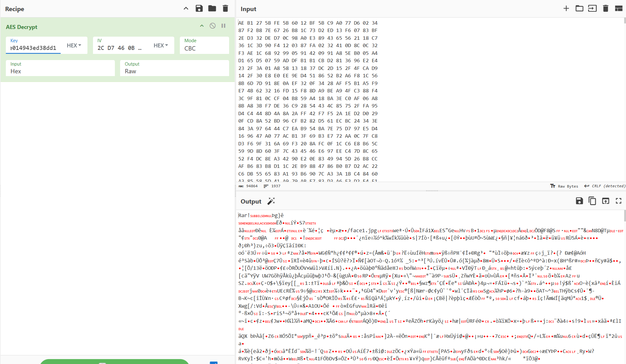Viewport: 626px width, 364px height.
Task: Clear the entire recipe with trash icon
Action: [x=225, y=8]
